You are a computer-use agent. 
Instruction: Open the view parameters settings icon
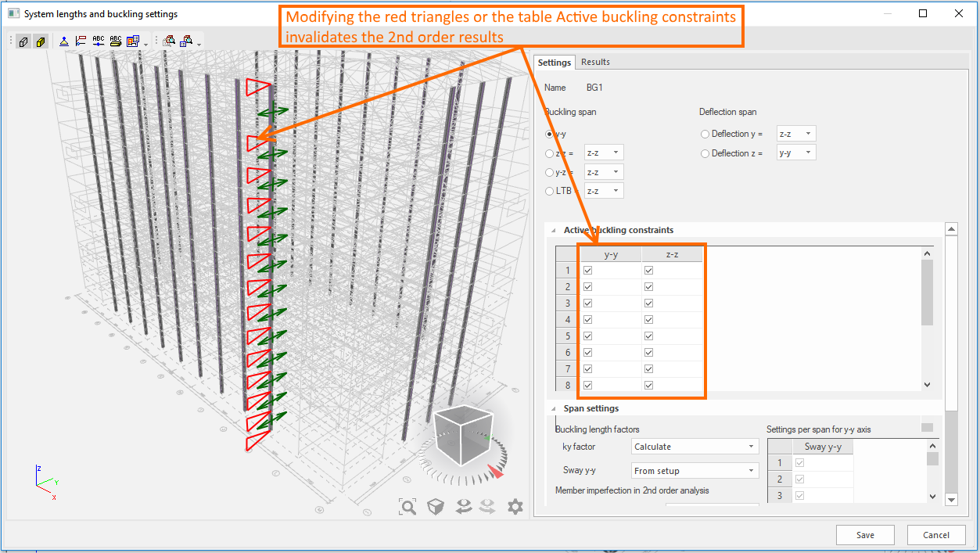point(133,41)
